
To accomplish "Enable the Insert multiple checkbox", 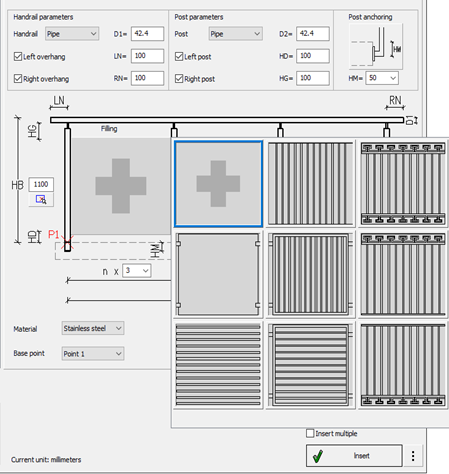I will pos(310,433).
